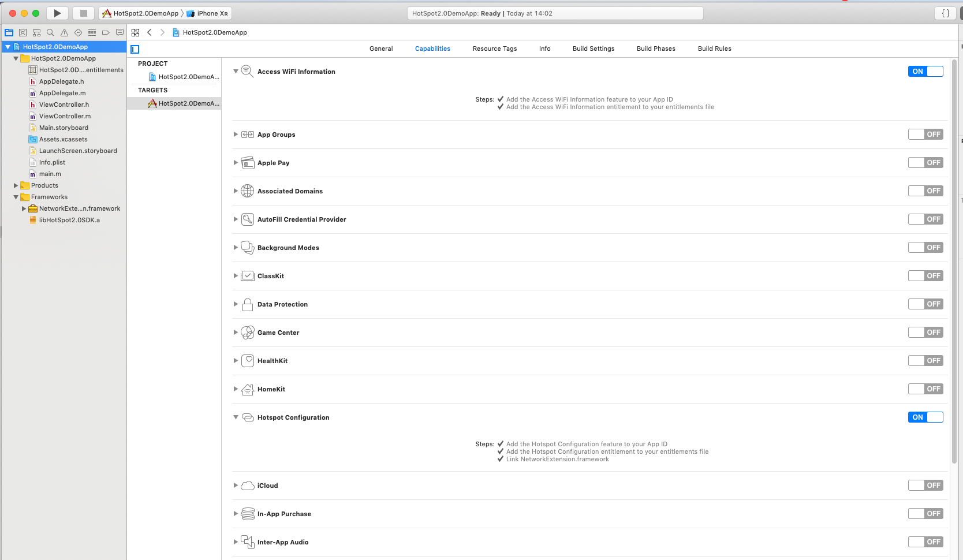
Task: Turn on Associated Domains switch
Action: [925, 191]
